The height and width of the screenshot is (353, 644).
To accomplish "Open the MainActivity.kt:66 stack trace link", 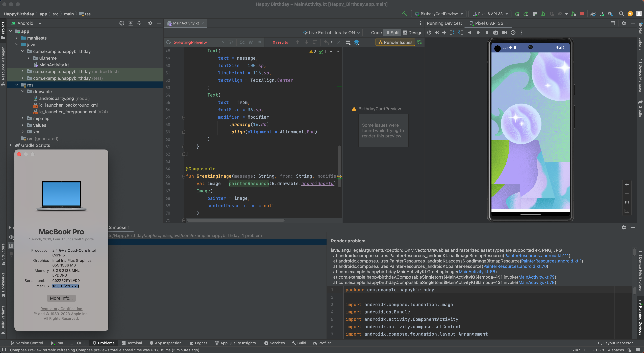I will click(477, 272).
